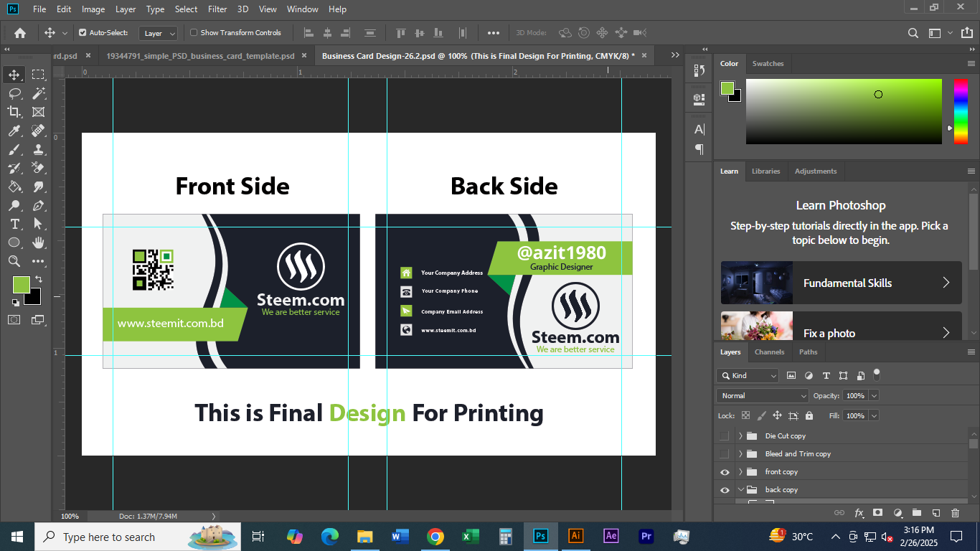Show the Die Cut copy layer group

click(x=725, y=436)
